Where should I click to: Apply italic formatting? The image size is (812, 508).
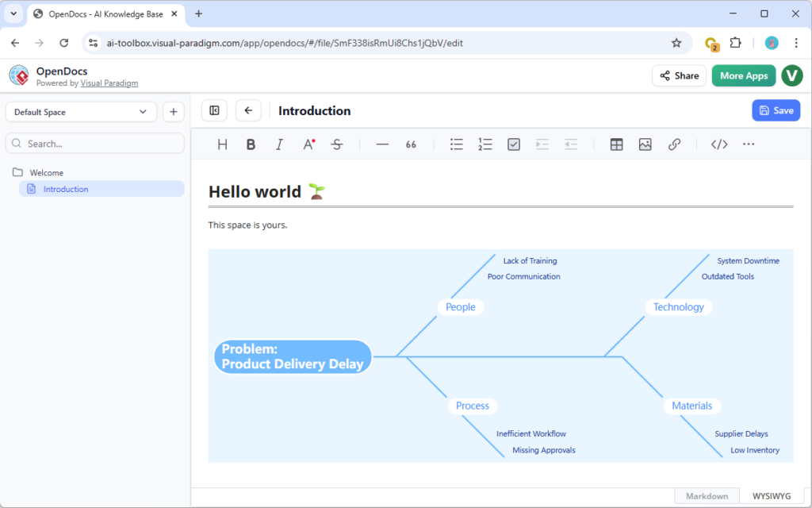[279, 144]
